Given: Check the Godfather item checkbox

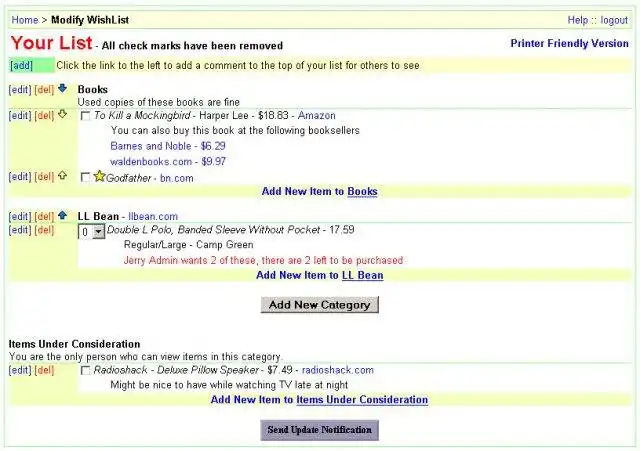Looking at the screenshot, I should [85, 178].
